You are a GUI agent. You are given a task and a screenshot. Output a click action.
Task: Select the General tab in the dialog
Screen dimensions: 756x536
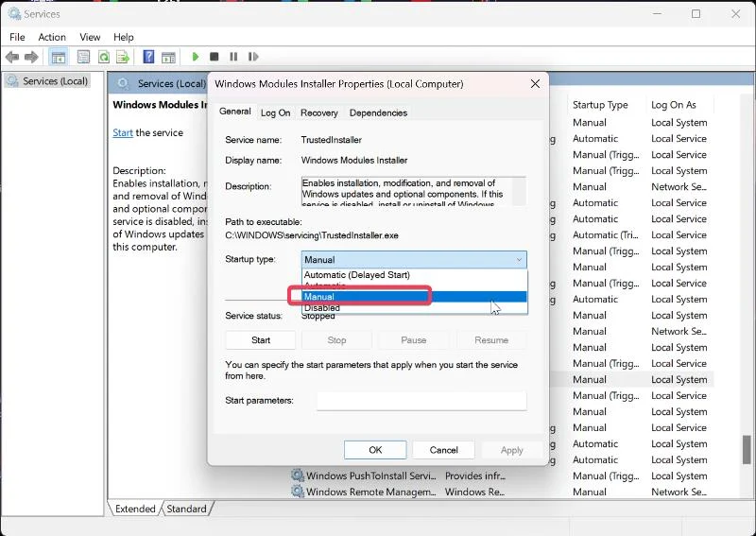coord(234,112)
